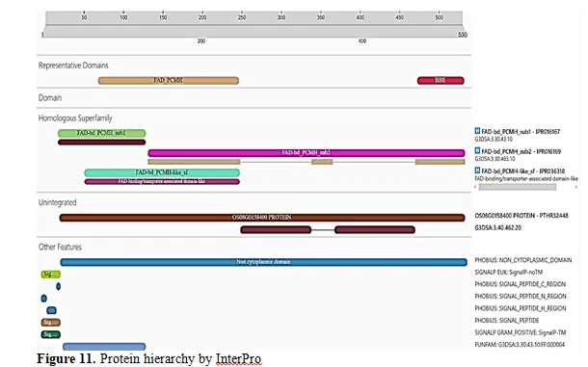
Task: Select the OS08G0158400 PROTEIN unintegrated bar
Action: pyautogui.click(x=262, y=218)
